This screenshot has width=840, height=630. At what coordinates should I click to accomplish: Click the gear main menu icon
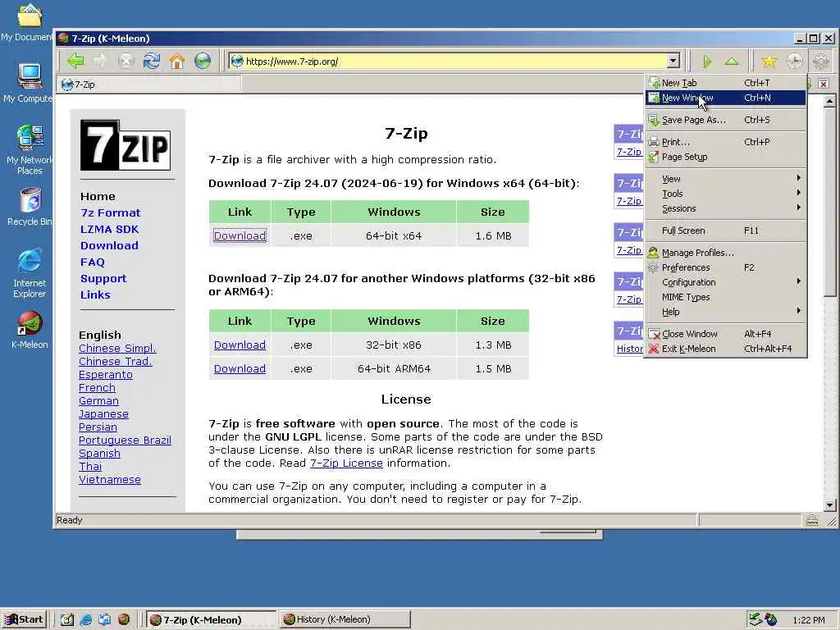[820, 62]
